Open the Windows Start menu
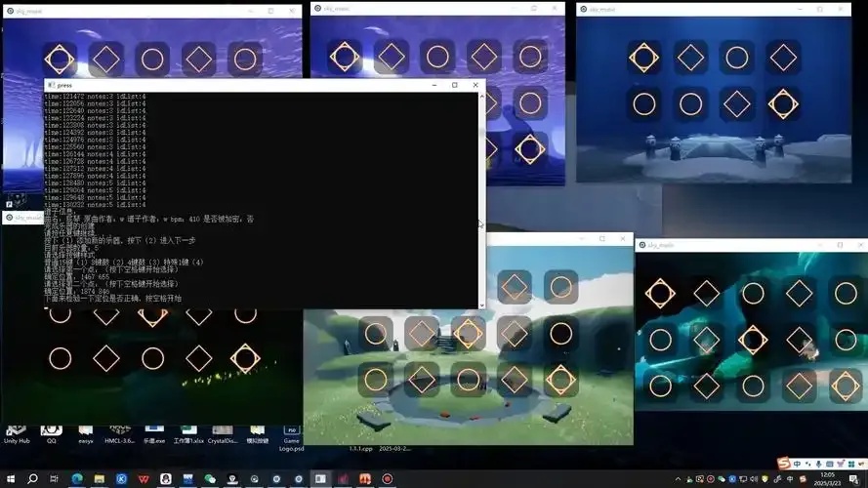This screenshot has width=868, height=488. click(11, 478)
